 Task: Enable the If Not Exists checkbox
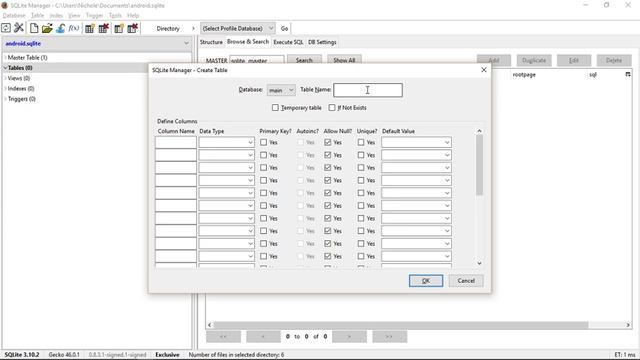332,107
